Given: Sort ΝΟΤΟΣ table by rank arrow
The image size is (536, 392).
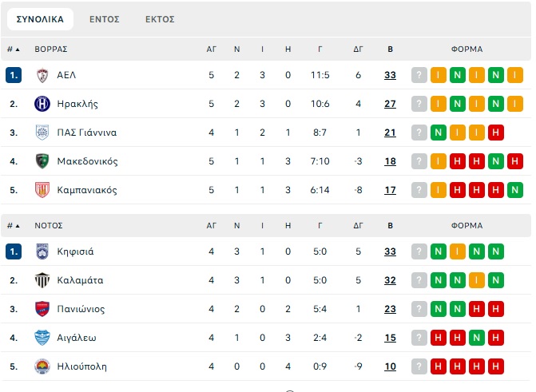Looking at the screenshot, I should (x=14, y=226).
